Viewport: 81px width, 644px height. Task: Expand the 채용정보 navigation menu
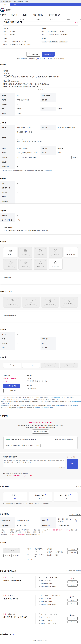(4, 15)
